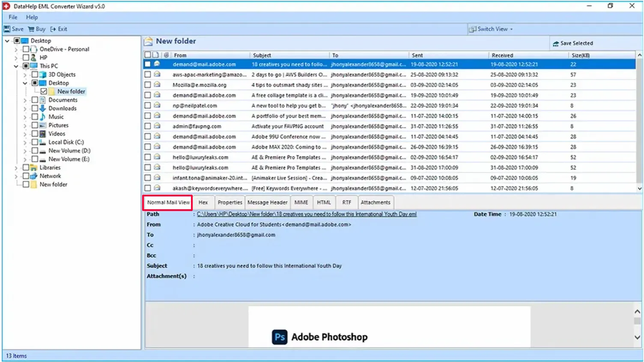Expand the OneDrive - Personal node
This screenshot has width=644, height=362.
16,49
